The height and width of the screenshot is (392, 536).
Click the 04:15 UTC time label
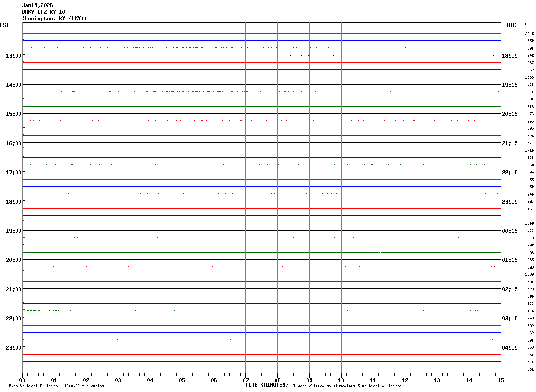[x=510, y=347]
